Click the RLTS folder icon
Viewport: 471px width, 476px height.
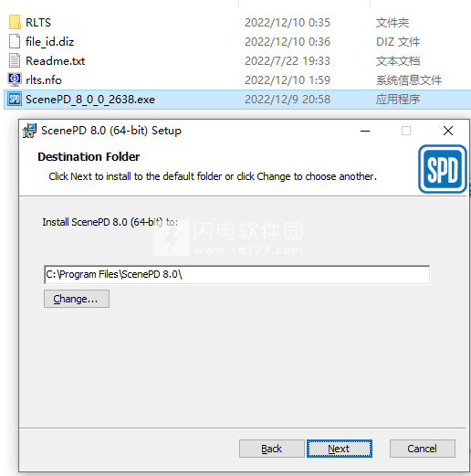point(15,22)
